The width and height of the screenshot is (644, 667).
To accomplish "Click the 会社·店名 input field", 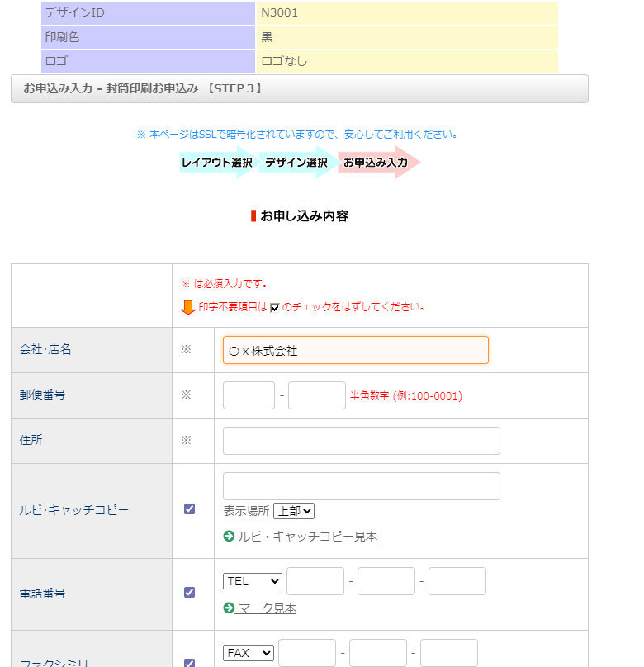I will pos(356,350).
